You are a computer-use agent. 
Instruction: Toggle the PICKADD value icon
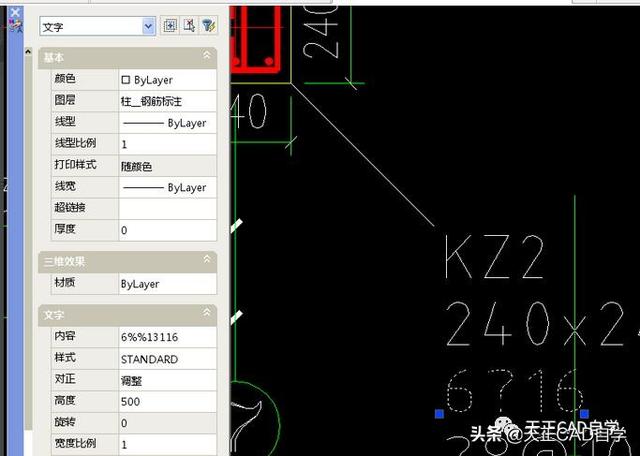pos(170,26)
